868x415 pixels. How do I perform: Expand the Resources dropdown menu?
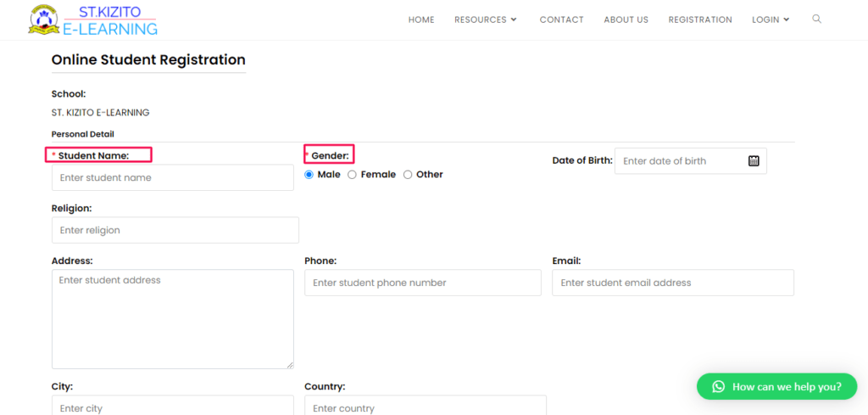pyautogui.click(x=486, y=20)
